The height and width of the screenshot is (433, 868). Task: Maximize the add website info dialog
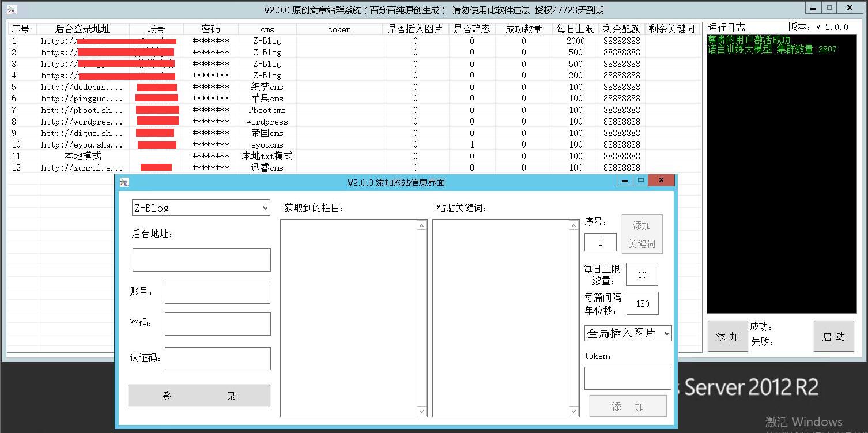[x=640, y=180]
